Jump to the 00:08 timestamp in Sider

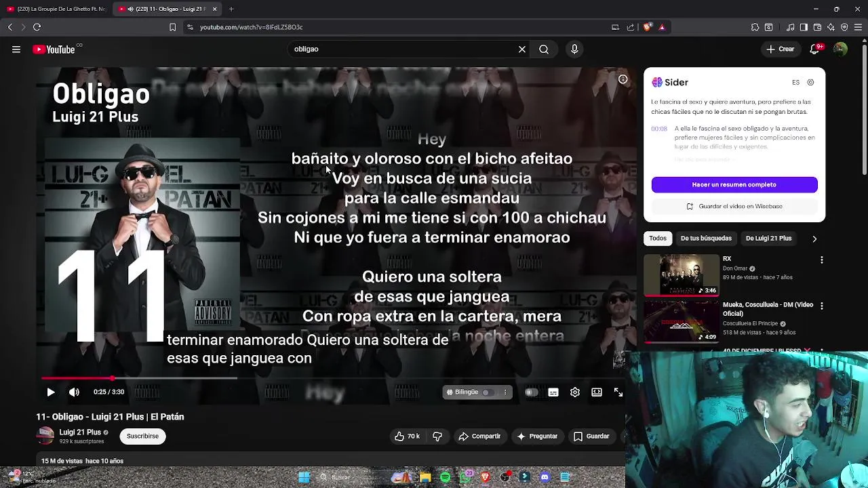tap(659, 128)
